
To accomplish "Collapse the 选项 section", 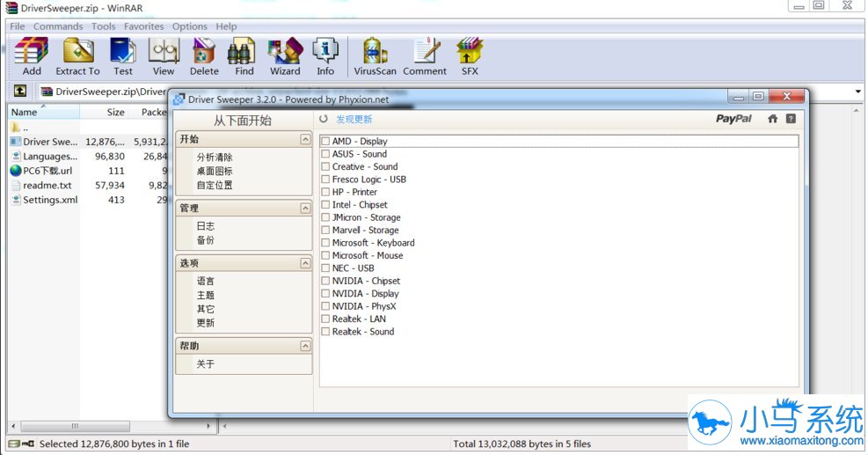I will 305,262.
